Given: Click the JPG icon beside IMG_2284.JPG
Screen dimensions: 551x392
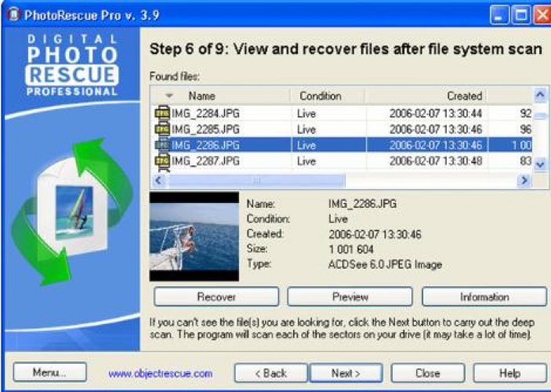Looking at the screenshot, I should [162, 114].
